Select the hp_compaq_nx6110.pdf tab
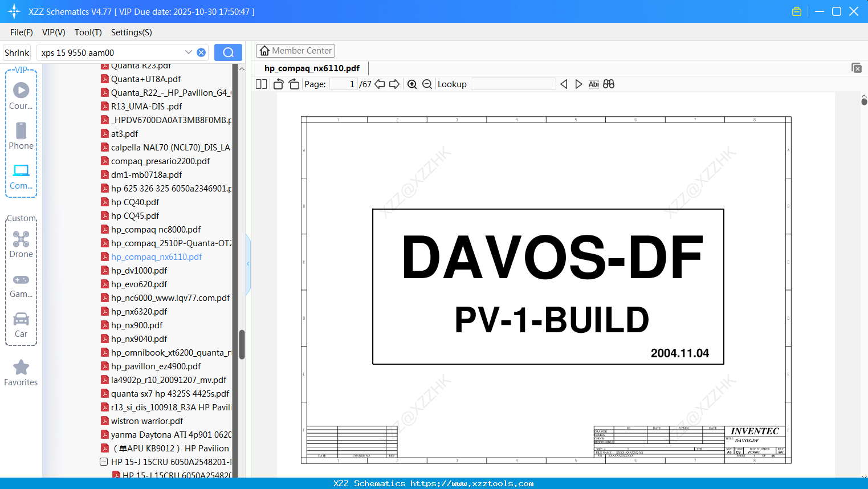The height and width of the screenshot is (489, 868). [x=312, y=68]
